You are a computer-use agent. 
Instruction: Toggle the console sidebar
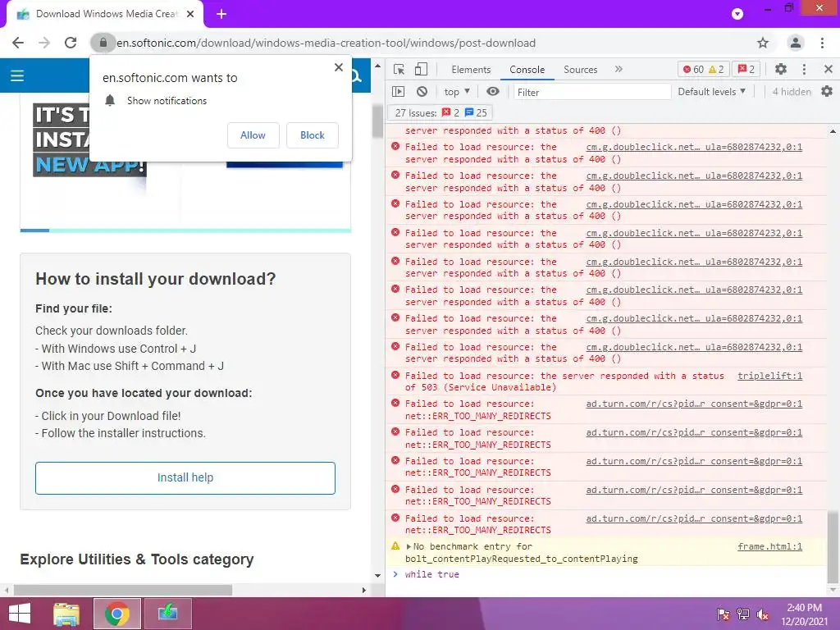point(399,92)
